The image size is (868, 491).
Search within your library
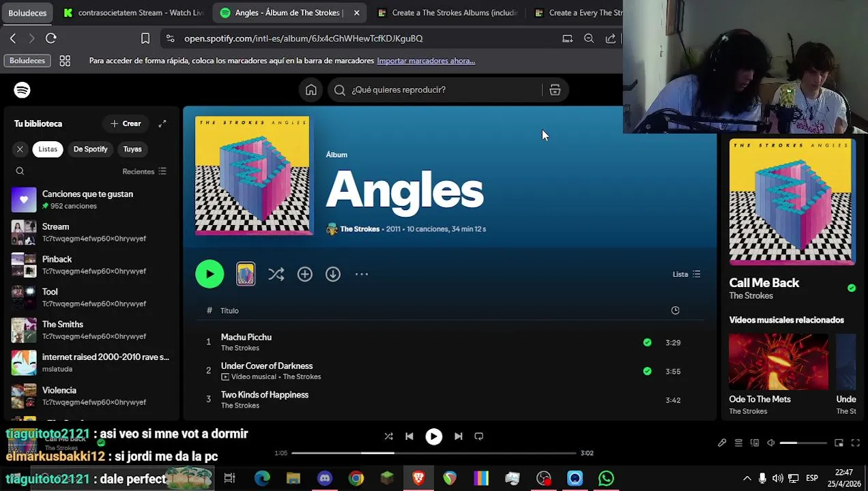(20, 171)
